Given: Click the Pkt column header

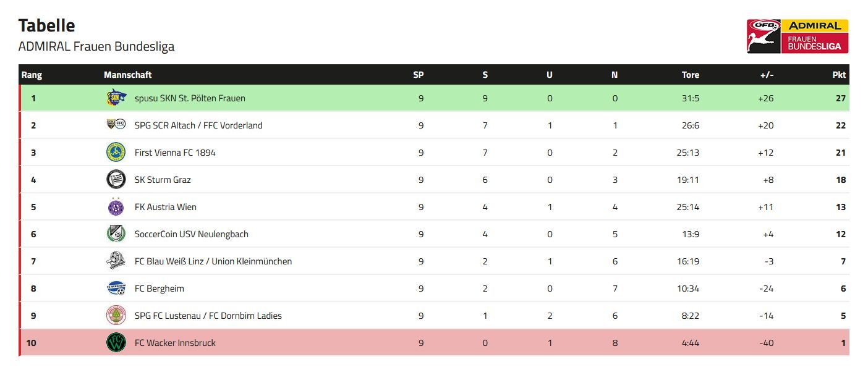Looking at the screenshot, I should point(839,75).
